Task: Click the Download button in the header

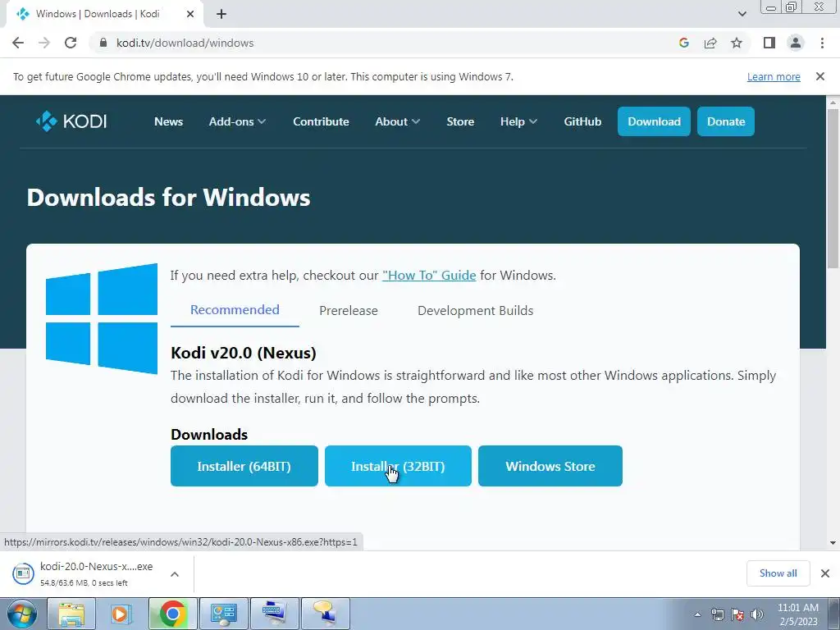Action: coord(654,121)
